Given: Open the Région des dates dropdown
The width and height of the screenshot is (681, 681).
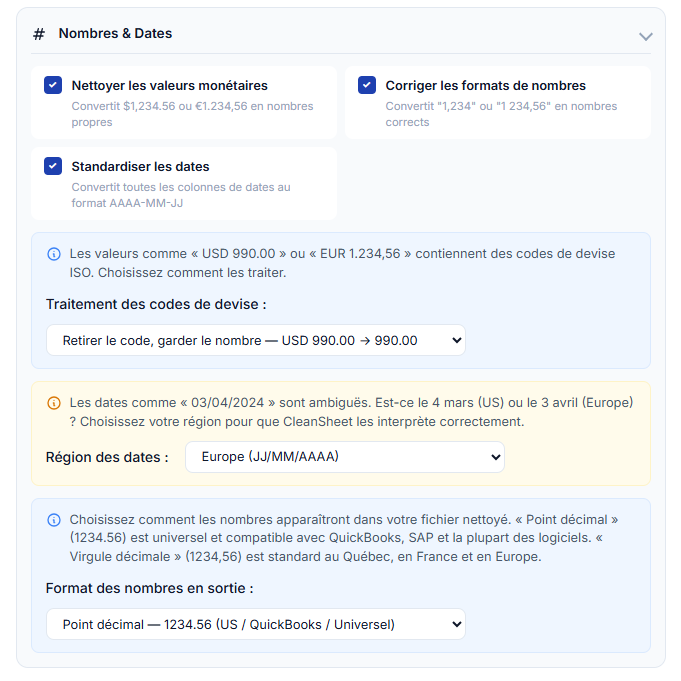Looking at the screenshot, I should [344, 457].
